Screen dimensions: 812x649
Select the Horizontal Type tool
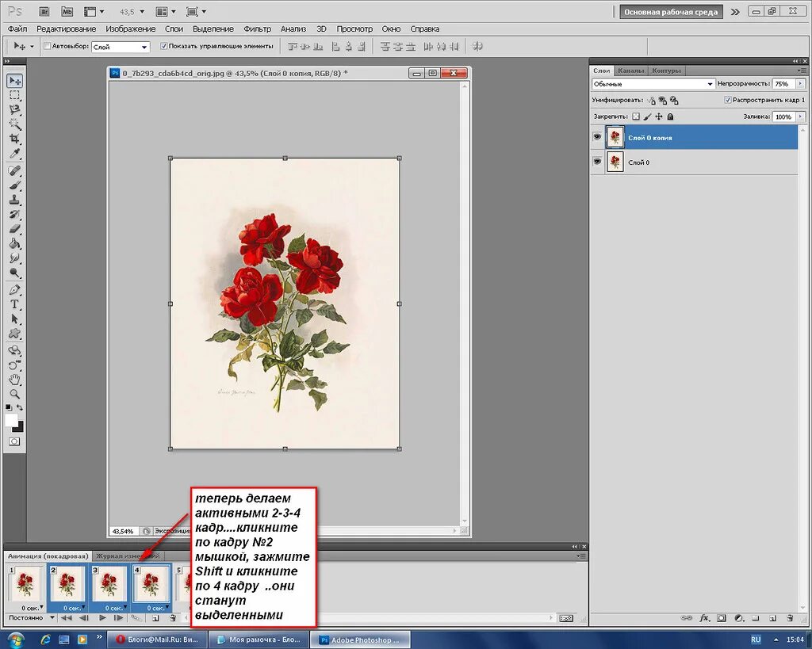pyautogui.click(x=14, y=304)
